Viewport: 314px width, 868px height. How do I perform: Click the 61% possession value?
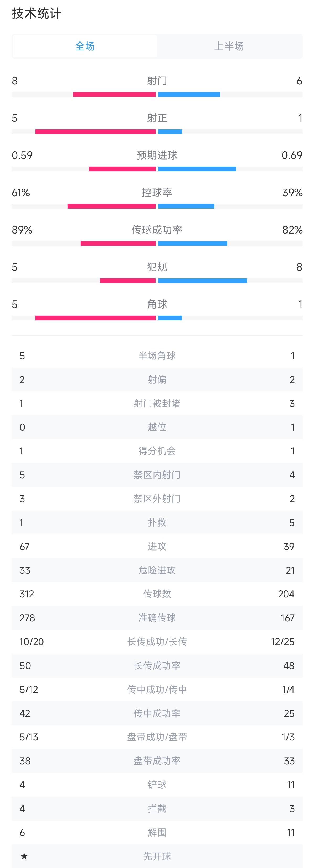(x=21, y=193)
